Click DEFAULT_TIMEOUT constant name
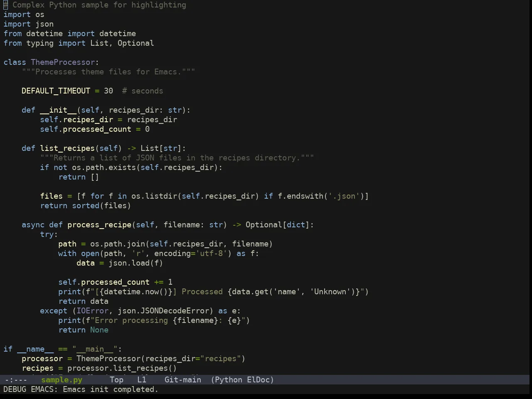Viewport: 532px width, 399px height. click(56, 91)
